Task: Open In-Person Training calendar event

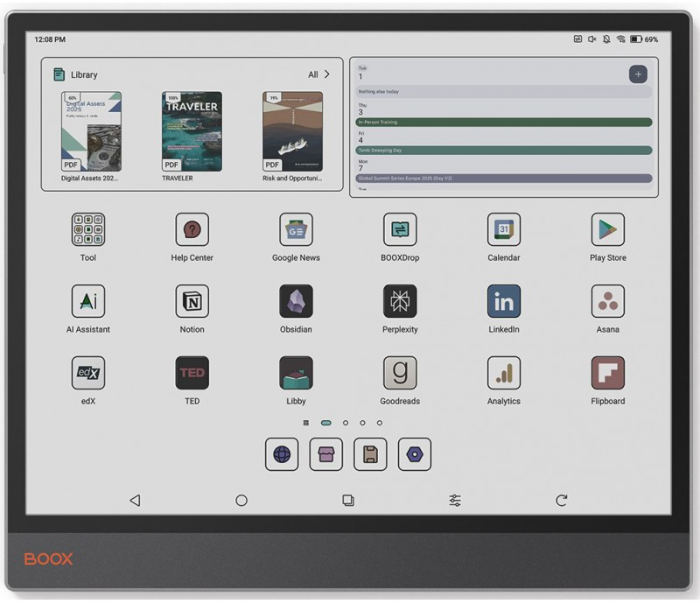Action: 504,122
